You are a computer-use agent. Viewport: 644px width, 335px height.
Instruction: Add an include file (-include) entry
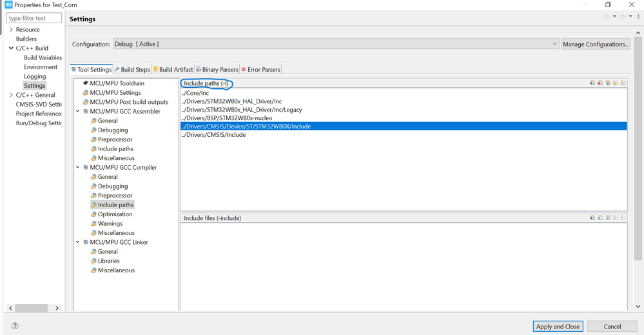[x=592, y=218]
